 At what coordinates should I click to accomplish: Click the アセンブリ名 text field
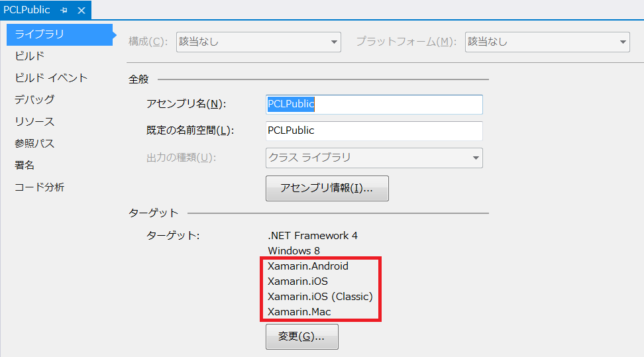tap(374, 105)
